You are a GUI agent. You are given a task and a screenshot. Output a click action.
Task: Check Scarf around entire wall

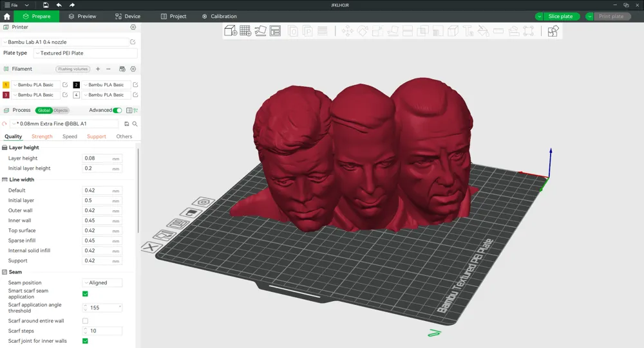coord(85,321)
